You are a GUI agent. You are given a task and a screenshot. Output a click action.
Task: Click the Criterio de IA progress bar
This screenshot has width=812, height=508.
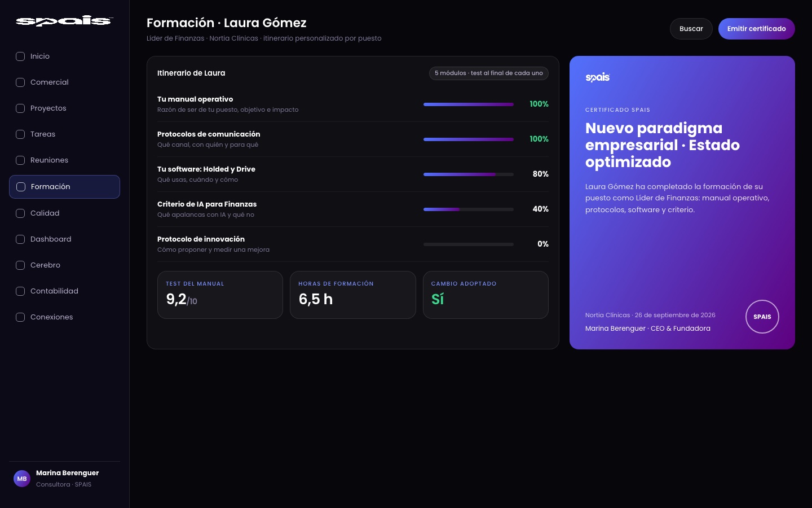pos(469,209)
